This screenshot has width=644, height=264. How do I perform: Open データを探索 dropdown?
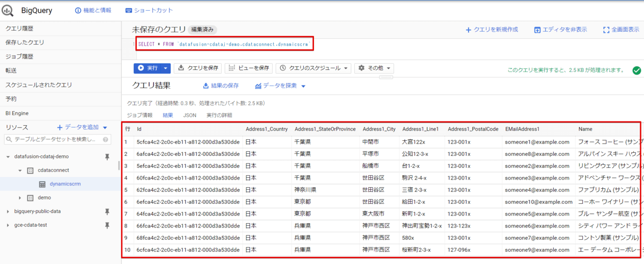click(280, 85)
